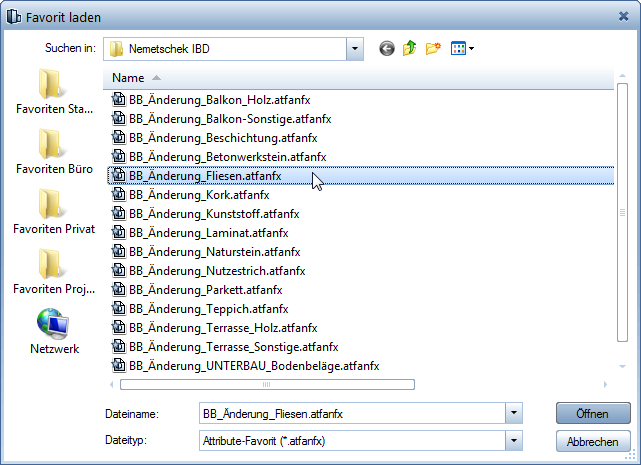Select file name BB_Änderung_Naturstein.atfanfx
Viewport: 641px width, 465px height.
(x=215, y=252)
